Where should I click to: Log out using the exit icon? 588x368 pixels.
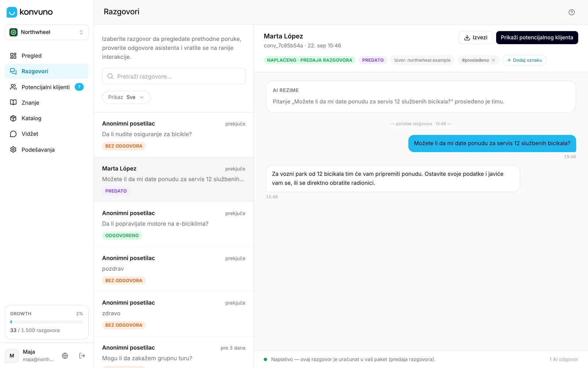(x=82, y=355)
